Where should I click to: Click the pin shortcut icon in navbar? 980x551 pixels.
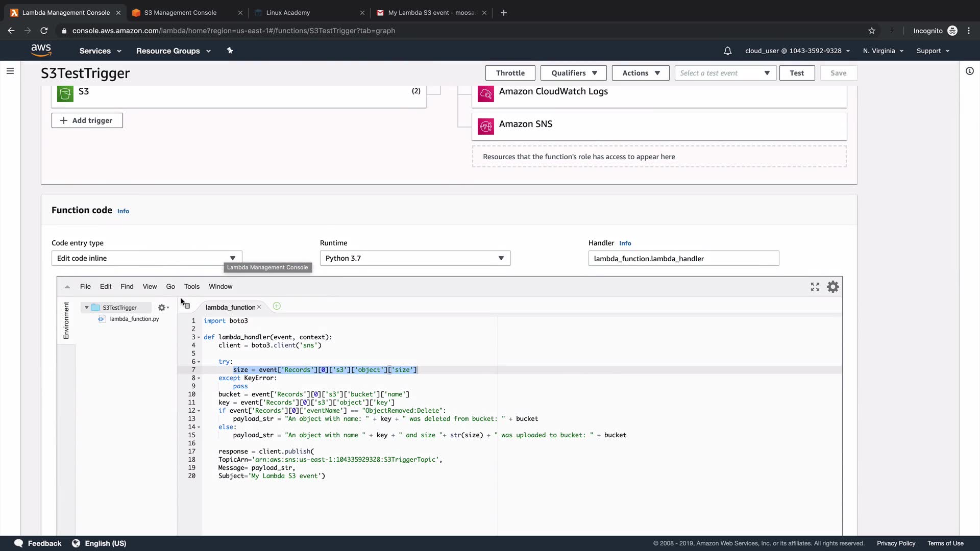click(230, 51)
